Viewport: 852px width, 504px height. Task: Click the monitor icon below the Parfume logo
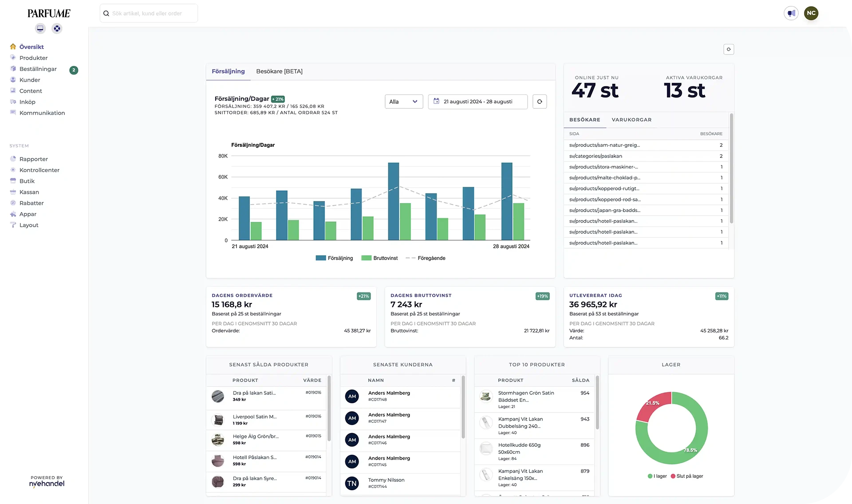(x=40, y=28)
